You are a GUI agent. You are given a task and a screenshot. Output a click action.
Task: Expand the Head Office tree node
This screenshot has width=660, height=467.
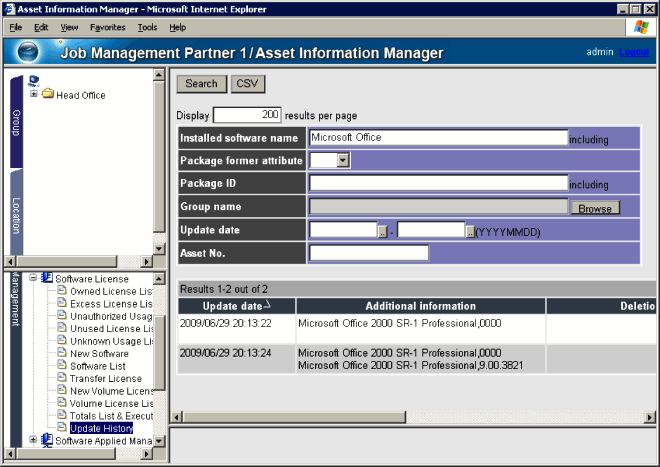33,95
